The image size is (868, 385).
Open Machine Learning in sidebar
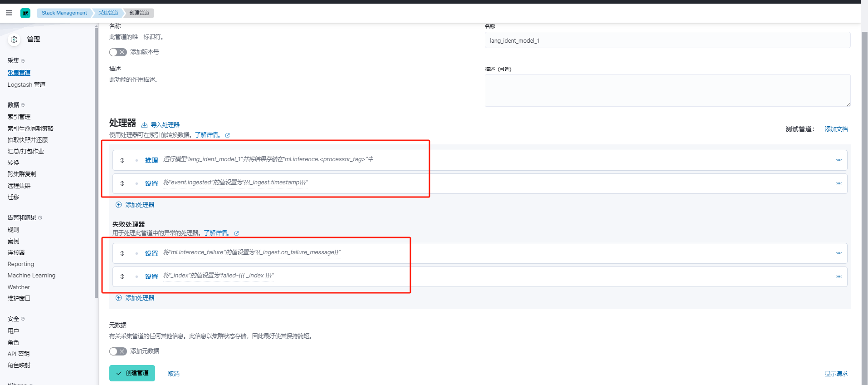pyautogui.click(x=31, y=276)
